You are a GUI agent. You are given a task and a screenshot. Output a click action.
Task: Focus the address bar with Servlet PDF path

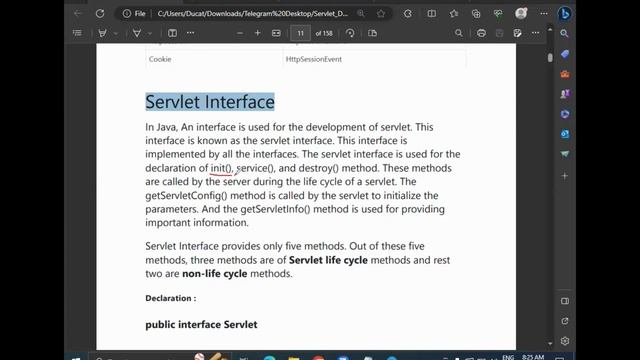click(252, 13)
